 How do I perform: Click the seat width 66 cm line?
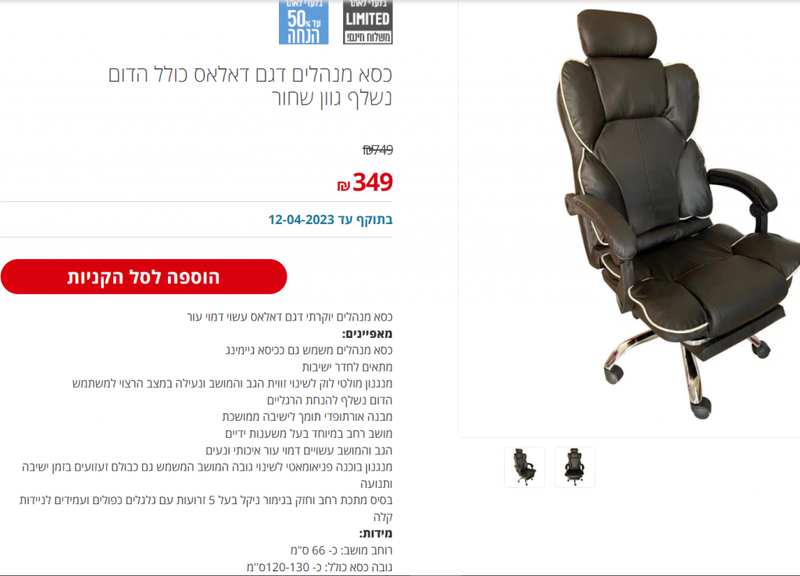[x=341, y=550]
